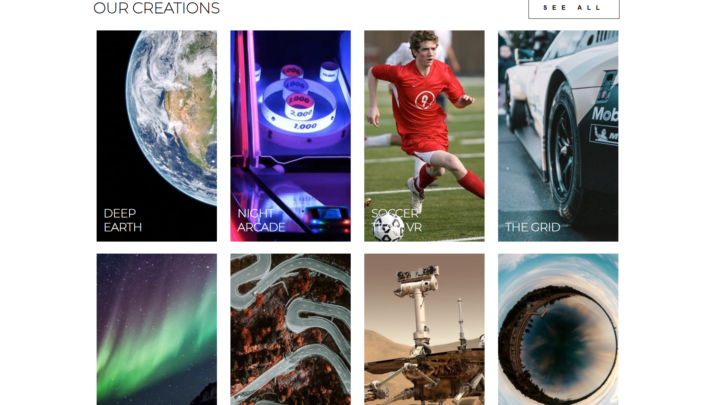715x405 pixels.
Task: Click the SOCCER title text
Action: coord(395,213)
